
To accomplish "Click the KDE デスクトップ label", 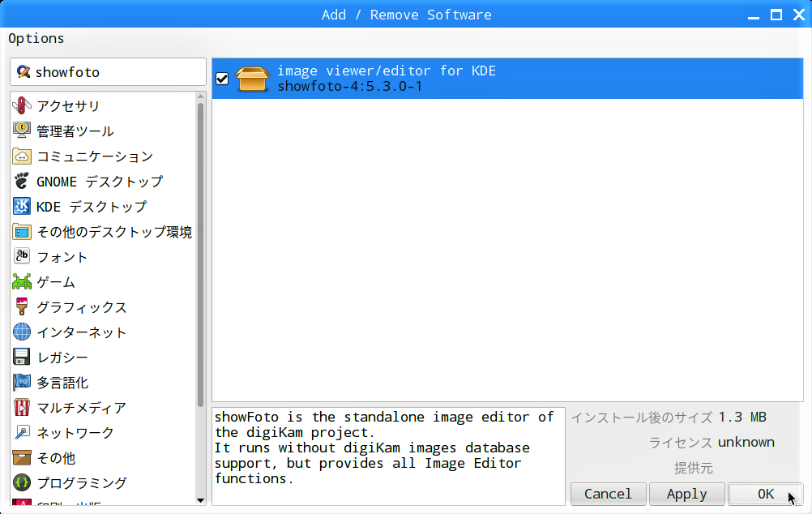I will click(92, 206).
